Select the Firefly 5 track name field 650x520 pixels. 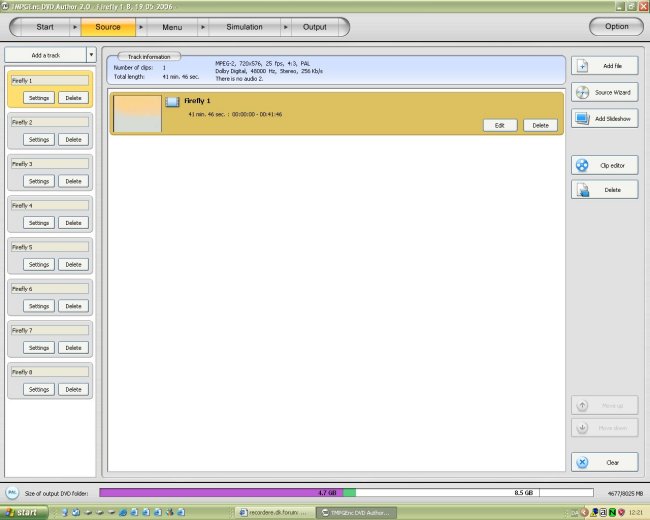[x=50, y=247]
